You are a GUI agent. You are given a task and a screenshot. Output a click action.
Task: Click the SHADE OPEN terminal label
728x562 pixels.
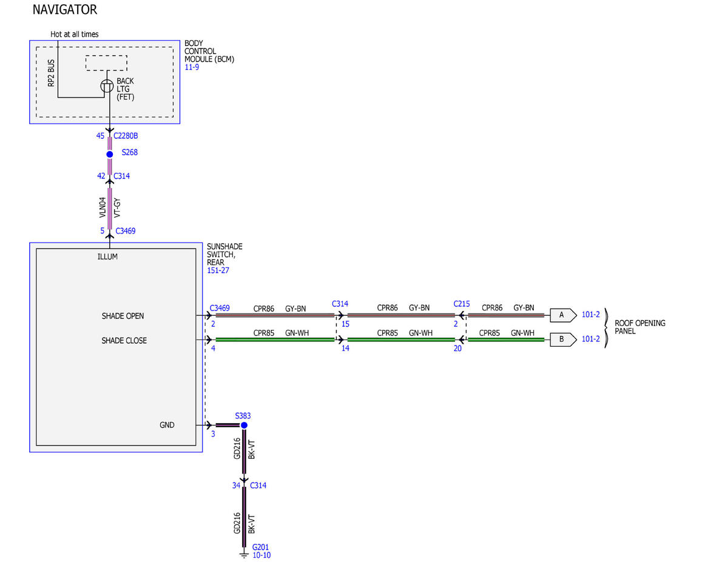click(123, 316)
